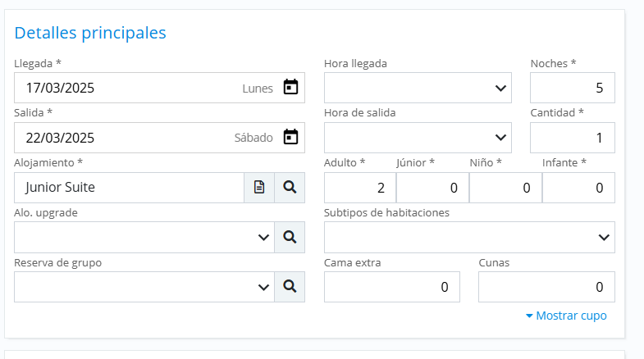Screen dimensions: 644x359
Task: Open the Reserva de grupo dropdown
Action: pos(144,287)
